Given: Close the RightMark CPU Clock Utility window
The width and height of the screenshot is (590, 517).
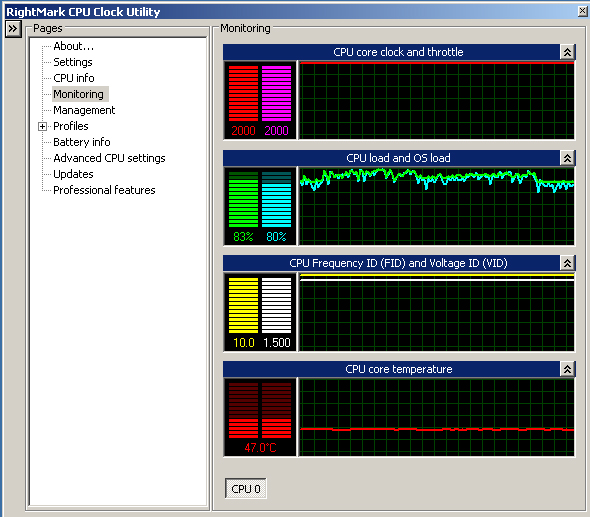Looking at the screenshot, I should 582,11.
